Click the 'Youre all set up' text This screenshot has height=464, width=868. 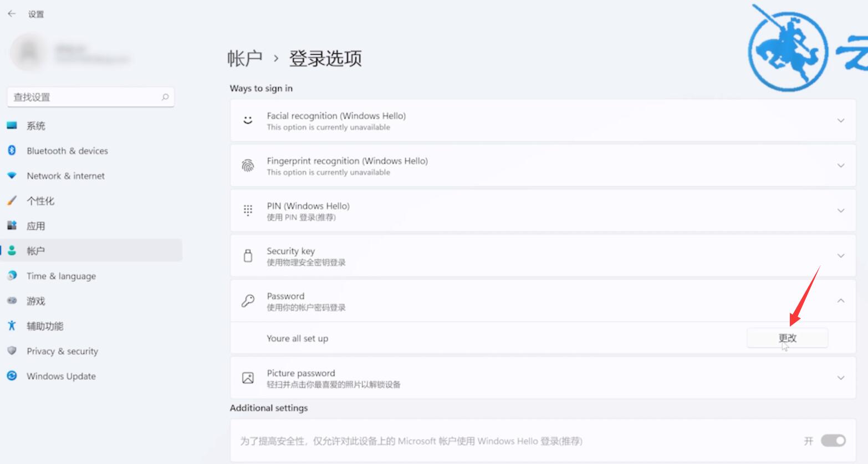pyautogui.click(x=297, y=338)
